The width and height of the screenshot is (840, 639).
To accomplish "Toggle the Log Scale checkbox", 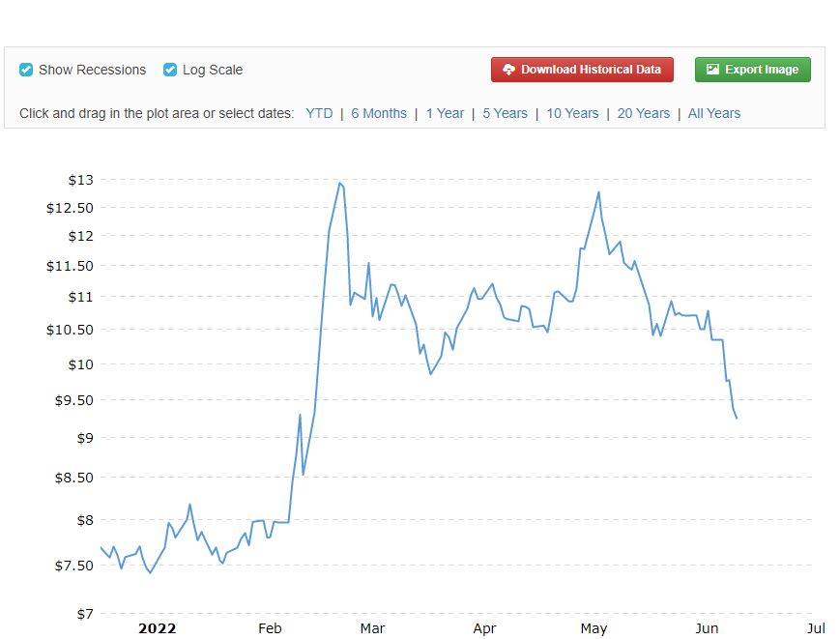I will pos(170,71).
